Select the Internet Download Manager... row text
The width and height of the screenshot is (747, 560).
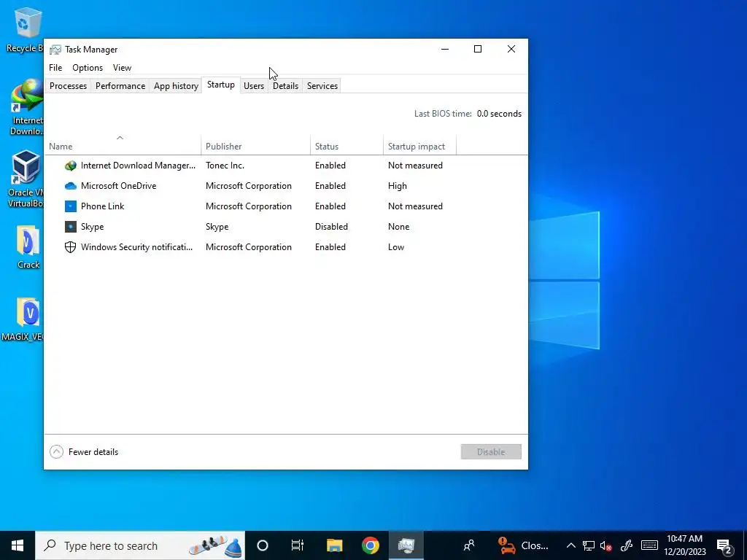click(138, 166)
